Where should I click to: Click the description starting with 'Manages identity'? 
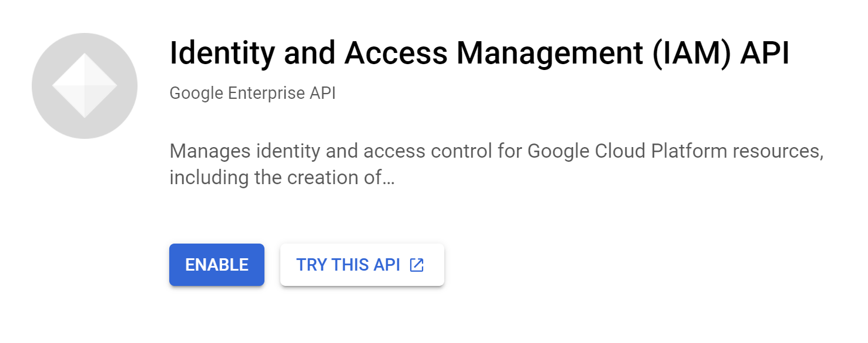(x=496, y=164)
